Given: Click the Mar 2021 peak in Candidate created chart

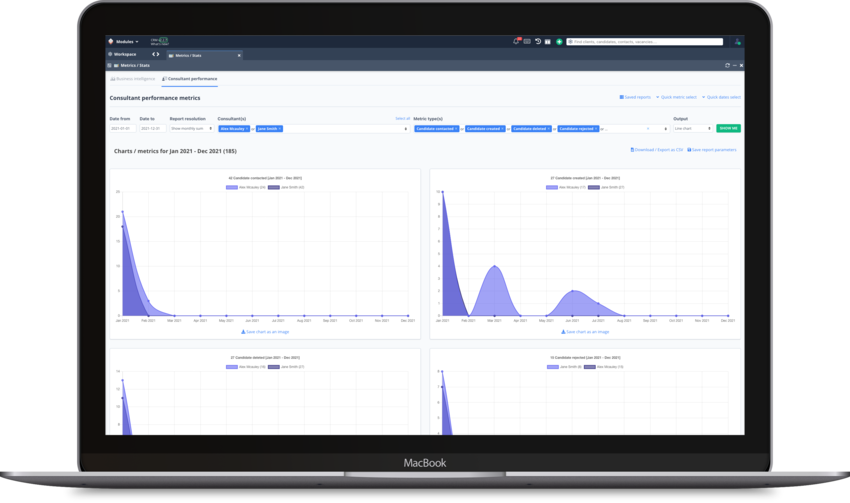Looking at the screenshot, I should coord(494,266).
